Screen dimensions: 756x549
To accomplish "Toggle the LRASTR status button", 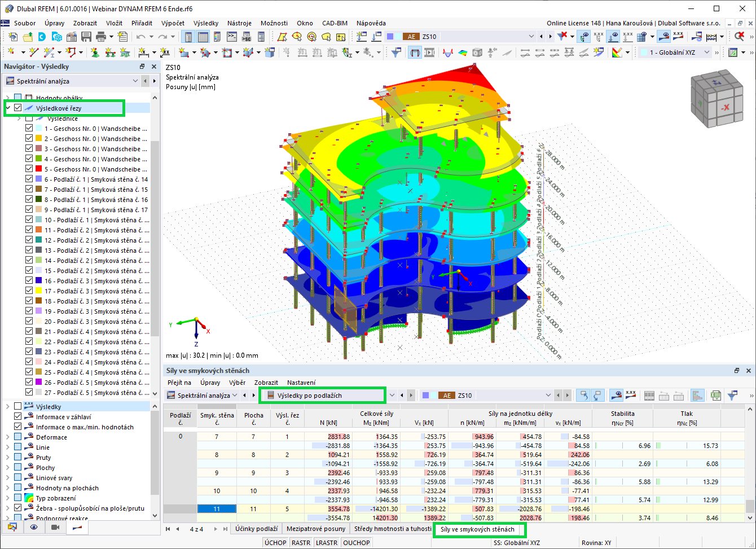I will coord(327,543).
